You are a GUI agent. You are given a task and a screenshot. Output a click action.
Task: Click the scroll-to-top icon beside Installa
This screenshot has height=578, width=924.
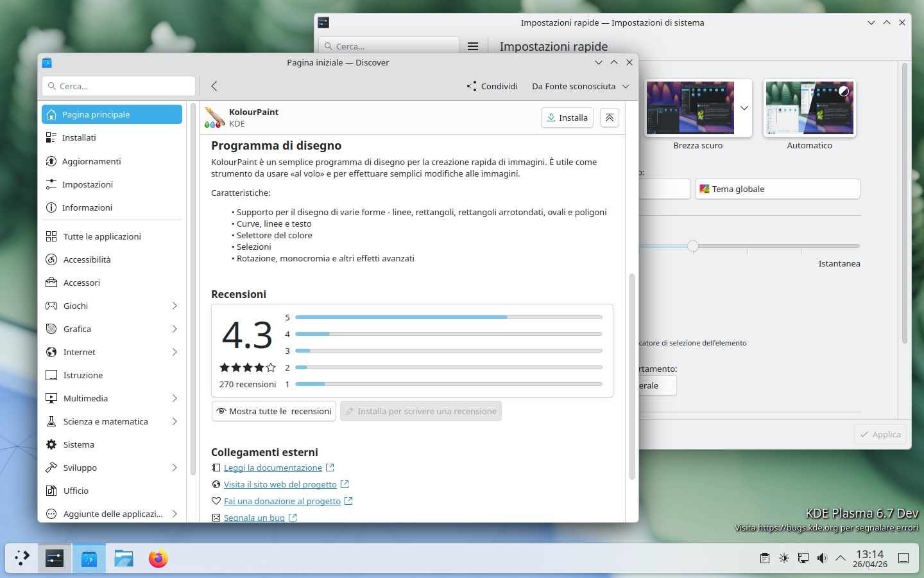pos(609,118)
